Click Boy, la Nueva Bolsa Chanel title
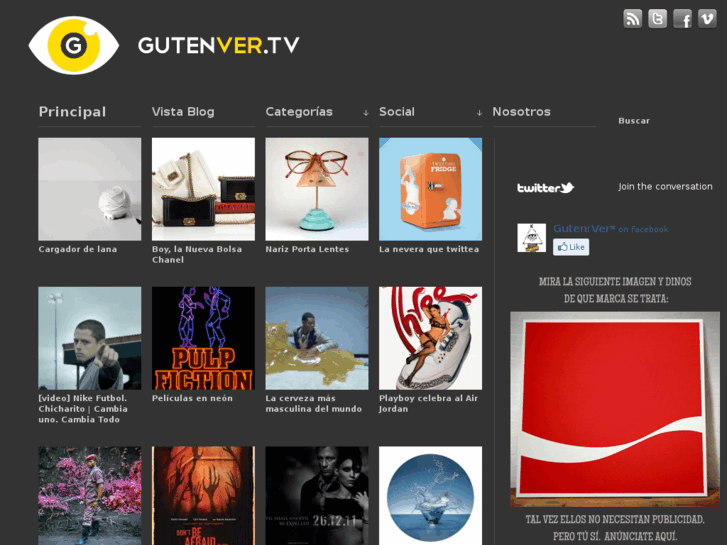 click(x=197, y=254)
